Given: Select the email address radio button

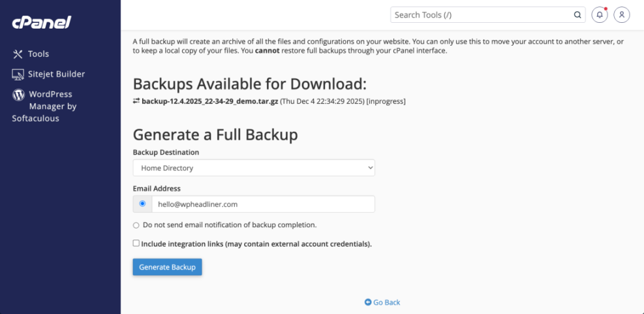Looking at the screenshot, I should [142, 204].
